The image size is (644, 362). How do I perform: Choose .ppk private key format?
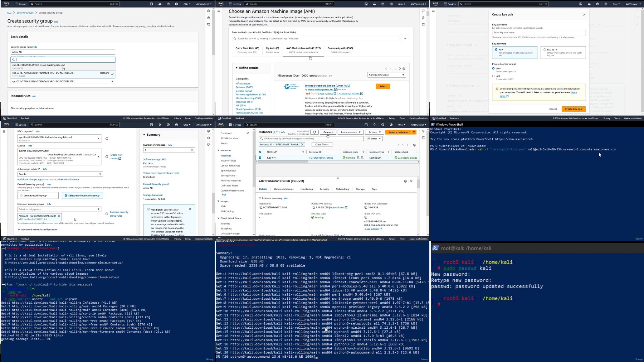[x=493, y=76]
